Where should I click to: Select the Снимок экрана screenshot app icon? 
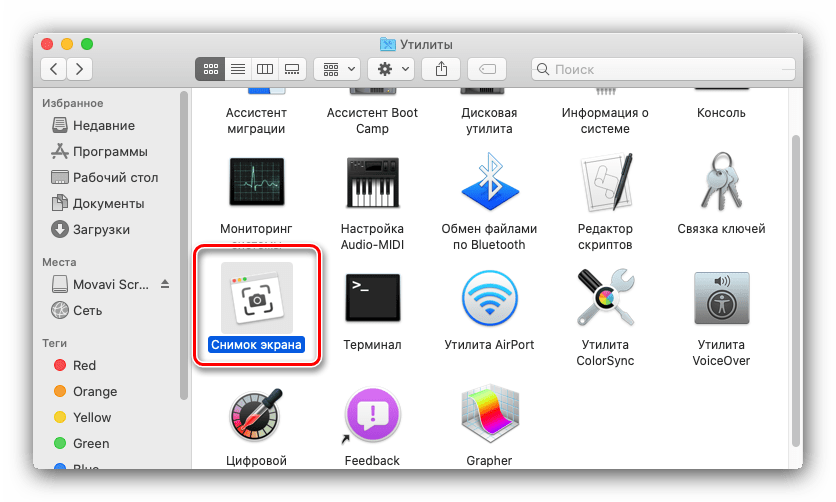[x=256, y=298]
